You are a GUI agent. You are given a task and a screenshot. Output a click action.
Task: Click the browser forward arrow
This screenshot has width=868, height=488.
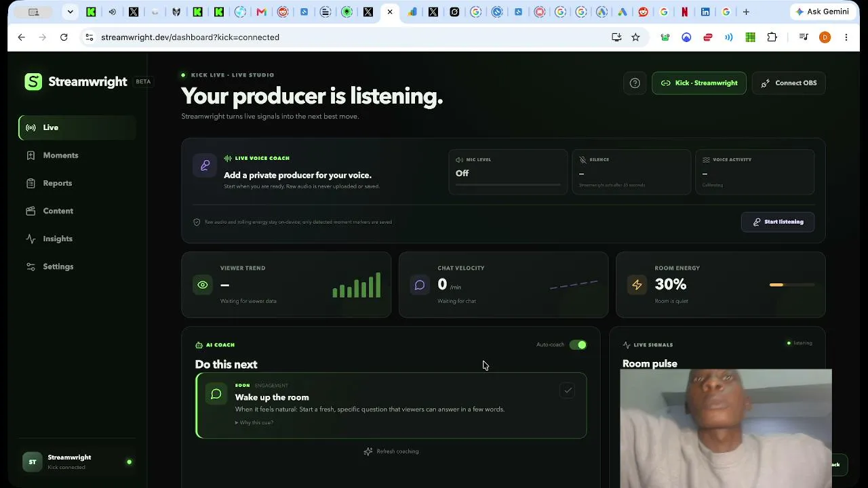[43, 37]
